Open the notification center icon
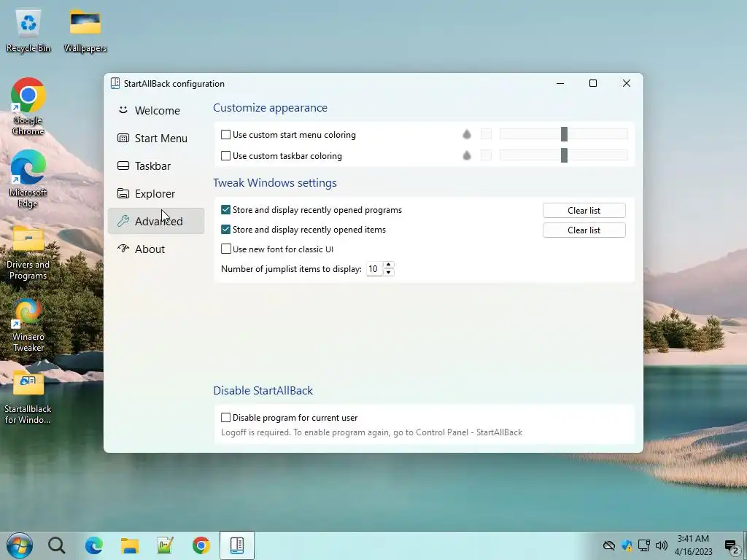This screenshot has height=560, width=747. pos(731,545)
